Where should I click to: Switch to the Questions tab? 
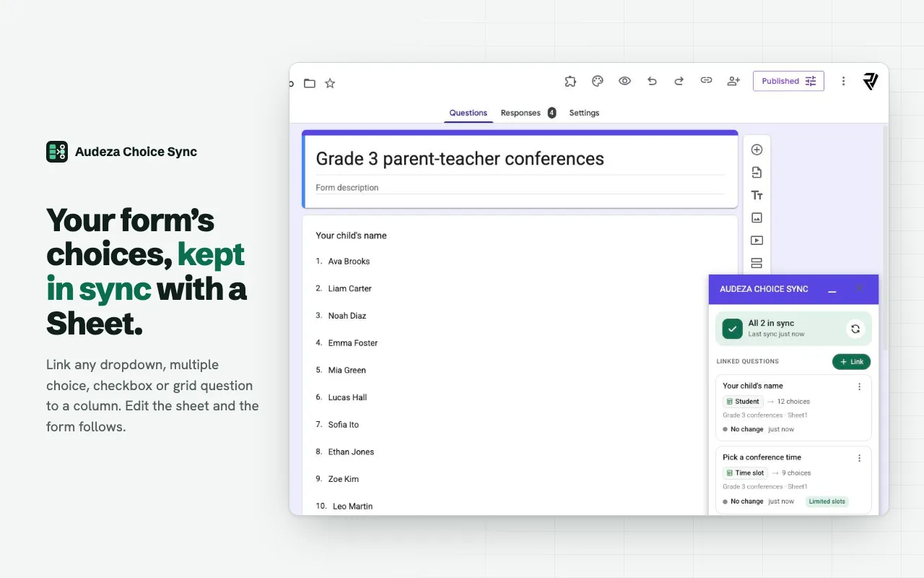pos(468,113)
